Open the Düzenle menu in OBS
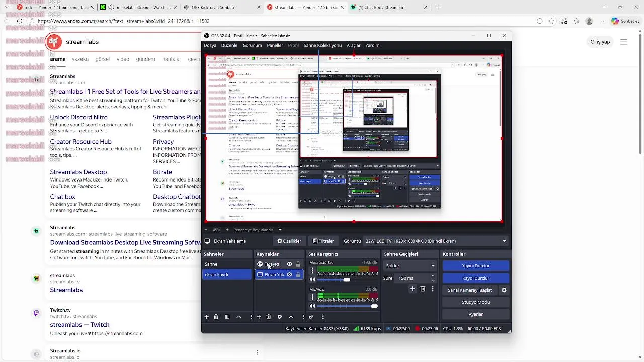Viewport: 644px width, 362px height. coord(229,45)
